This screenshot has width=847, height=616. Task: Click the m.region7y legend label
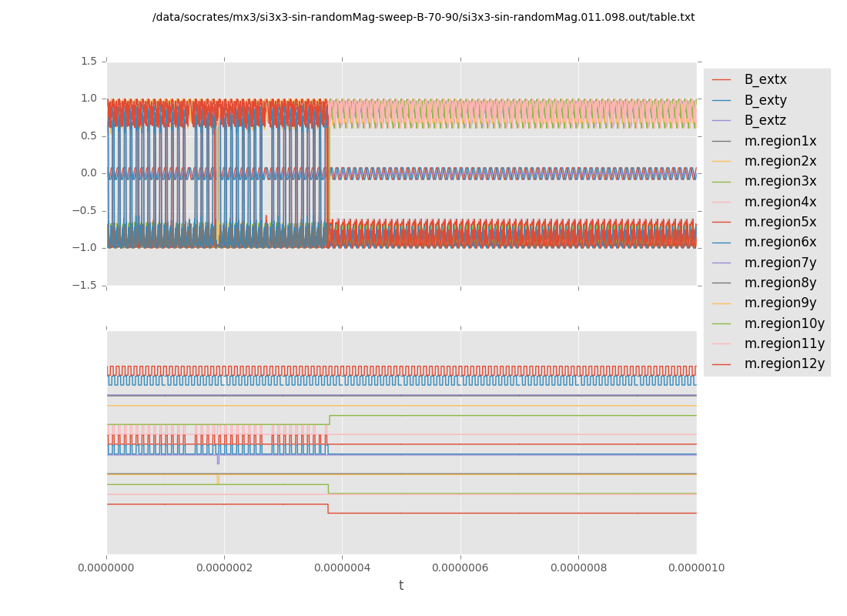point(780,263)
